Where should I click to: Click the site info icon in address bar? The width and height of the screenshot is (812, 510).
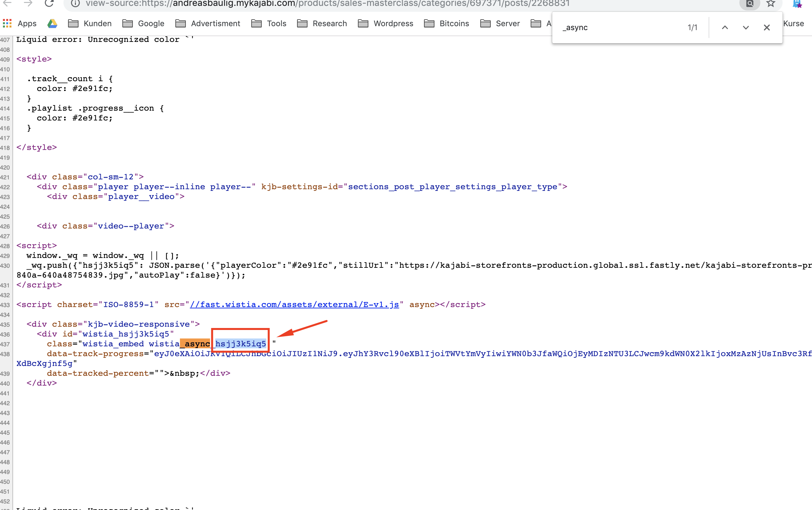point(75,3)
